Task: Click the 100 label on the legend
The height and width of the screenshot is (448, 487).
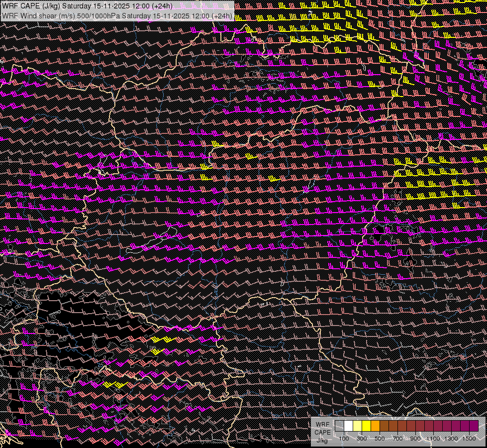Action: pos(344,439)
